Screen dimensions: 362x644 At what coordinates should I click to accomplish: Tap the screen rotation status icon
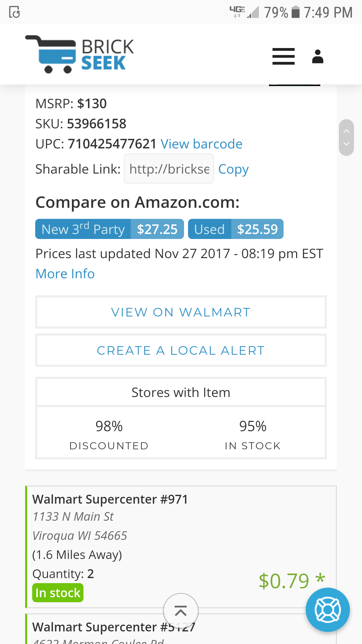coord(14,12)
